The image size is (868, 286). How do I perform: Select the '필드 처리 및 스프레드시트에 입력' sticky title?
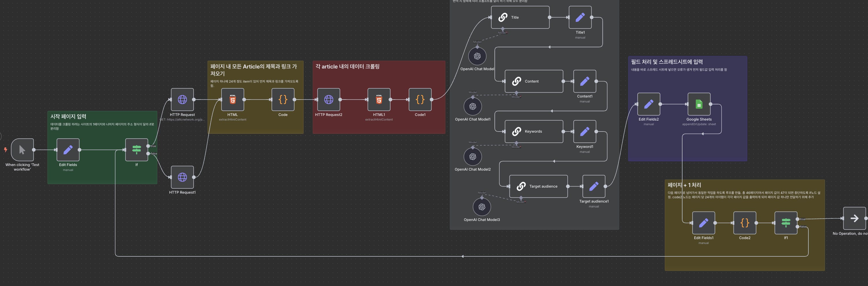[x=667, y=62]
